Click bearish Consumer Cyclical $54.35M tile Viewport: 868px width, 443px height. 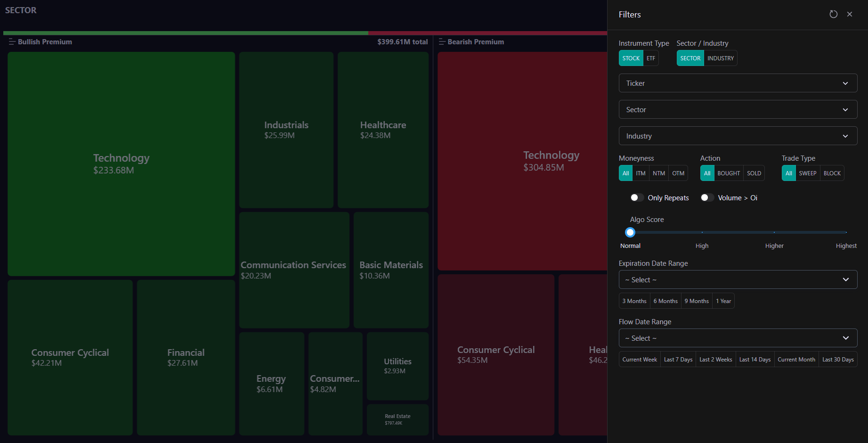coord(496,354)
